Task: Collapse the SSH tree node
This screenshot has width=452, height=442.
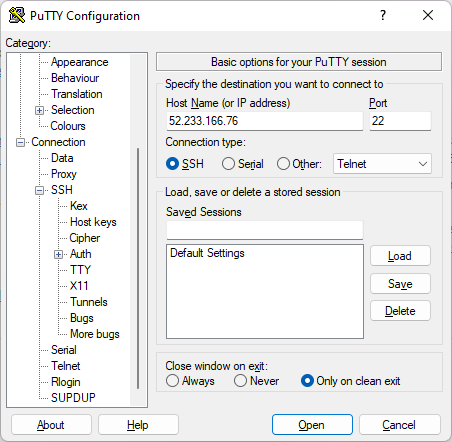Action: point(39,191)
